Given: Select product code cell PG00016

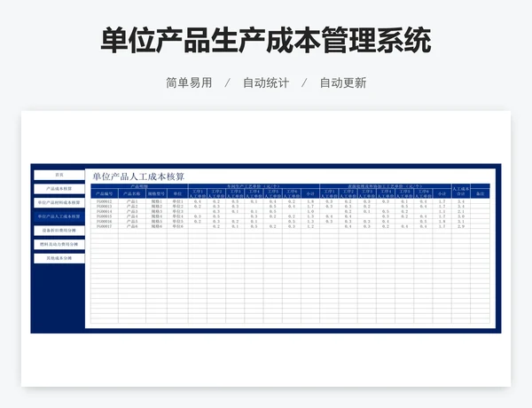Looking at the screenshot, I should coord(105,222).
